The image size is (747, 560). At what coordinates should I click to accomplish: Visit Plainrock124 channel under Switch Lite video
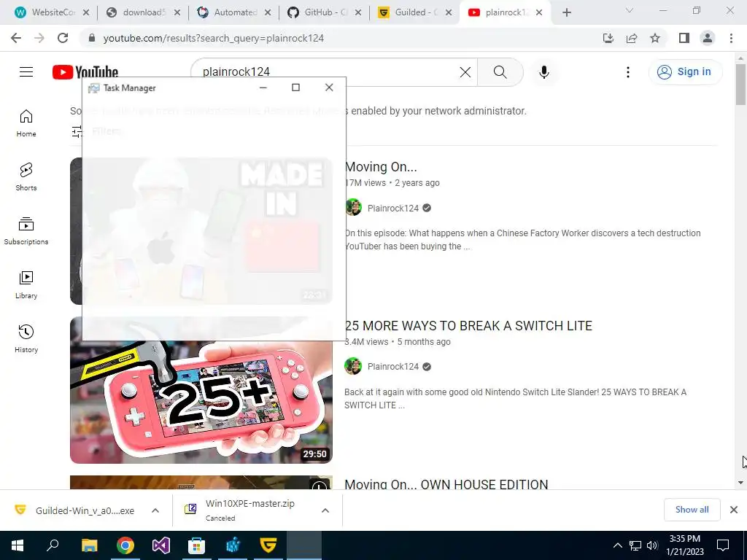(393, 367)
